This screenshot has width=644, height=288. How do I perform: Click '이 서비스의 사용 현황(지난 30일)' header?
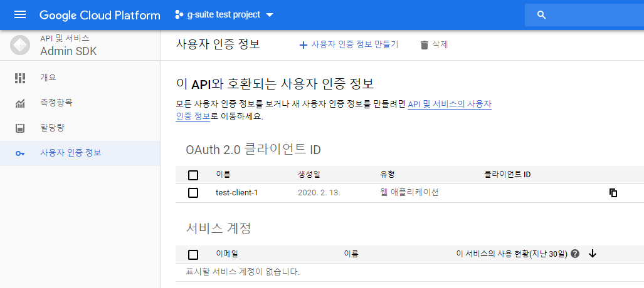(511, 254)
